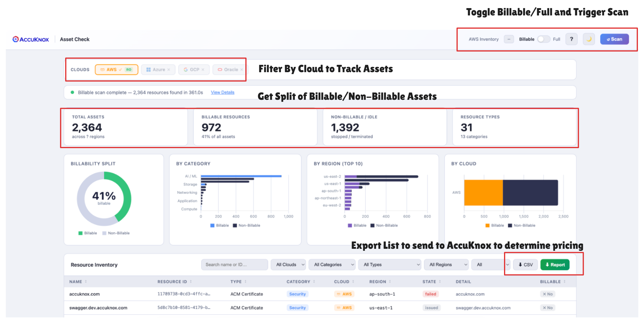Click resource ID 11789738-0cd3-4ffc-a…
Image resolution: width=644 pixels, height=323 pixels.
pyautogui.click(x=184, y=294)
